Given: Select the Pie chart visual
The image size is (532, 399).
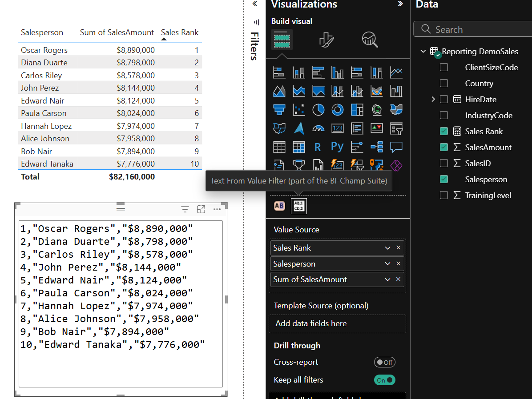Looking at the screenshot, I should (x=318, y=110).
